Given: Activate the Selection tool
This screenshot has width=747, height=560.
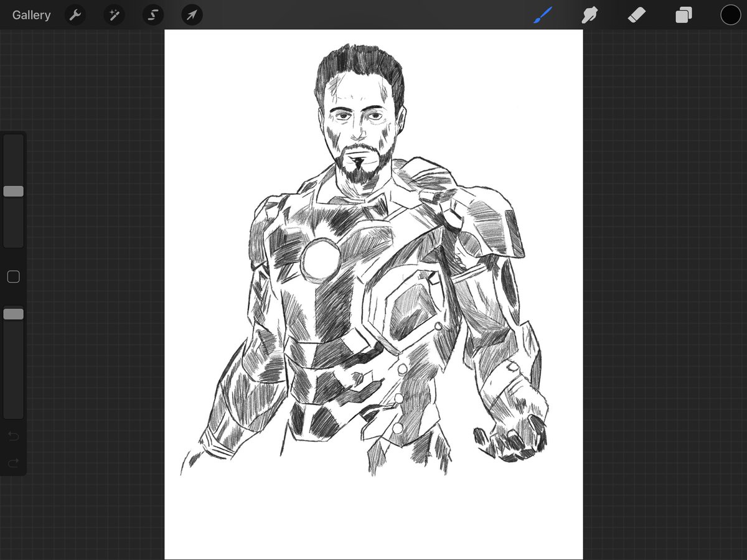Looking at the screenshot, I should 153,15.
